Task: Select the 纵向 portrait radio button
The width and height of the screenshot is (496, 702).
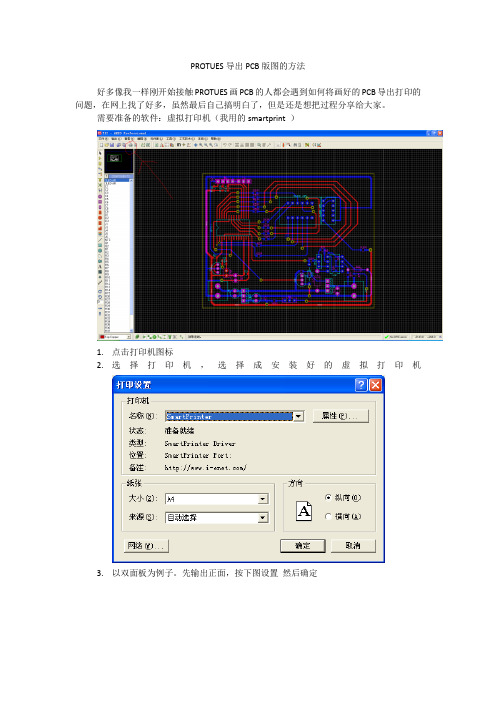Action: tap(328, 497)
